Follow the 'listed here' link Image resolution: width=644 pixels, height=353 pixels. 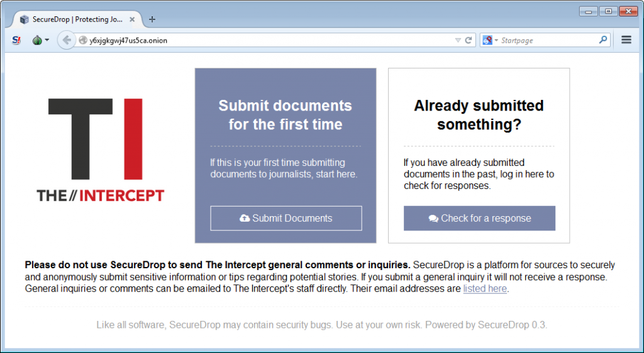click(x=485, y=289)
